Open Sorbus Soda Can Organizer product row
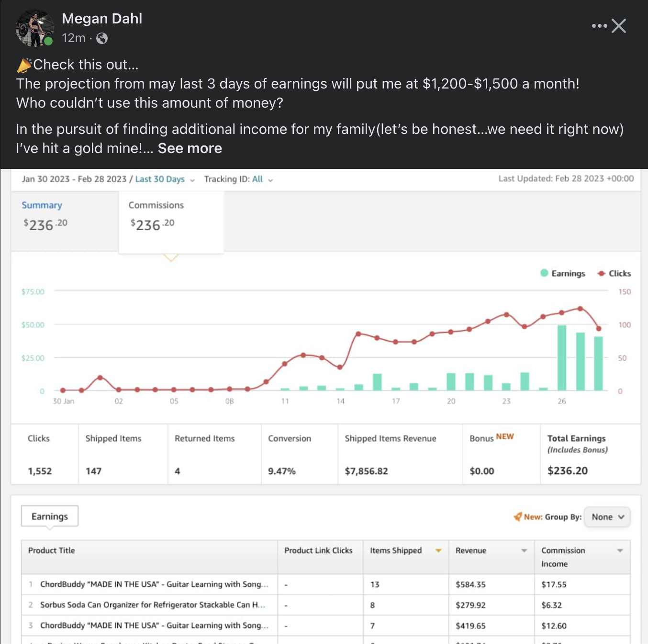Screen dimensions: 648x644 point(152,605)
